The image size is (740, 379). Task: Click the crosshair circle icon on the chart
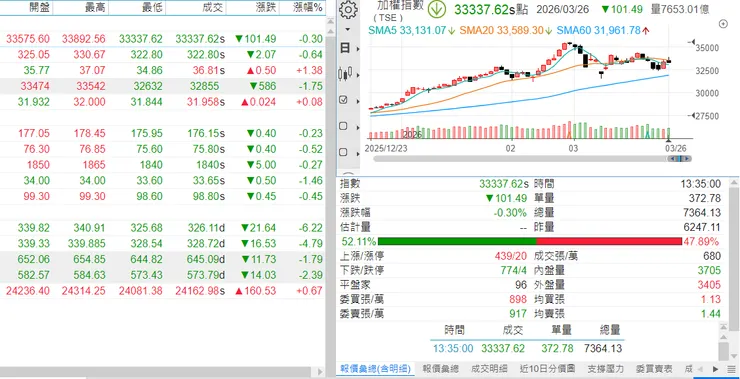pyautogui.click(x=723, y=24)
